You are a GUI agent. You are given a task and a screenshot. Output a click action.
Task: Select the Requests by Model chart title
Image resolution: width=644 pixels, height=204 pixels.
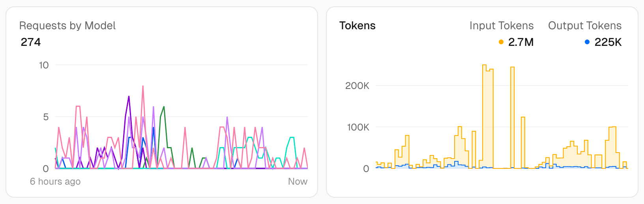click(x=67, y=26)
